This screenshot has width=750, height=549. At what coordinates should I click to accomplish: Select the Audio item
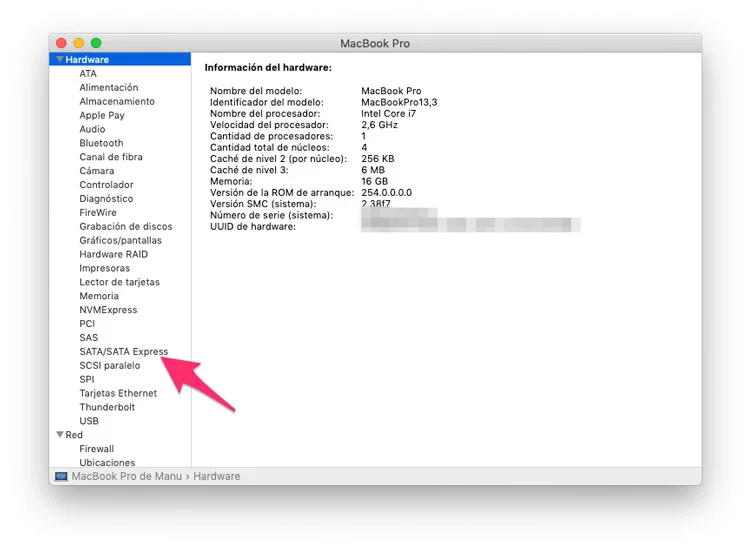pyautogui.click(x=92, y=129)
